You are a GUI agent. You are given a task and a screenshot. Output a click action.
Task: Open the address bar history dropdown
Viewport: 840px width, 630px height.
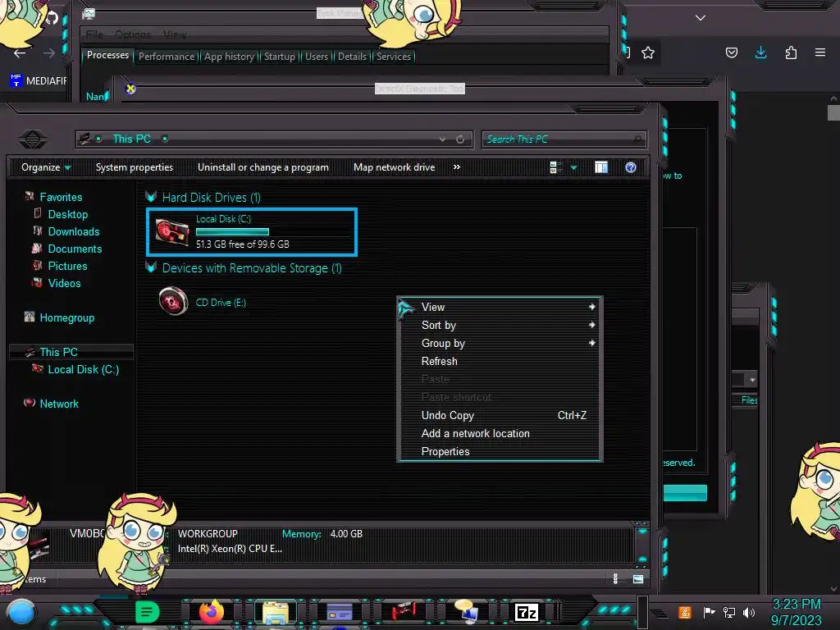click(x=442, y=139)
